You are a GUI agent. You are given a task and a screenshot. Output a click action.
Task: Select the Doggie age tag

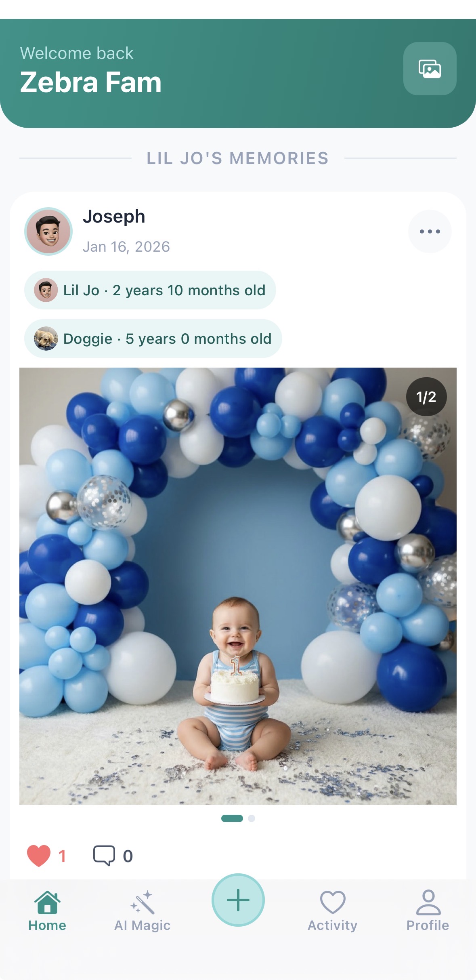pyautogui.click(x=153, y=339)
